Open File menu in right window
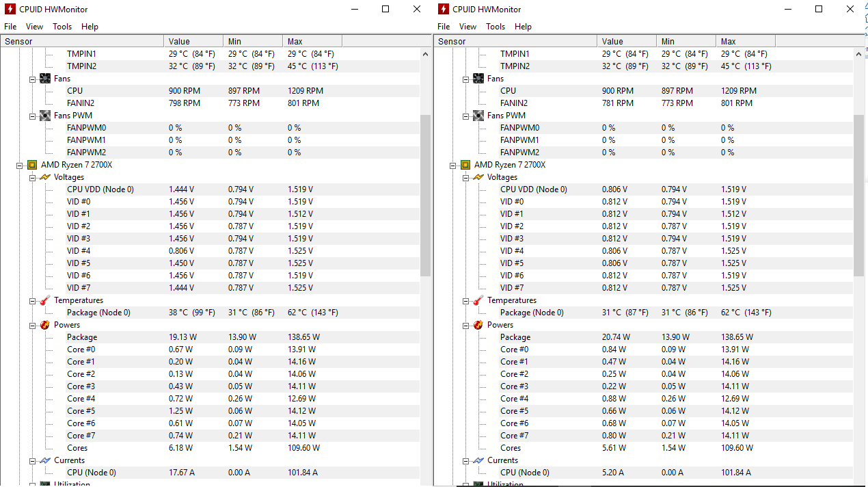 point(444,27)
